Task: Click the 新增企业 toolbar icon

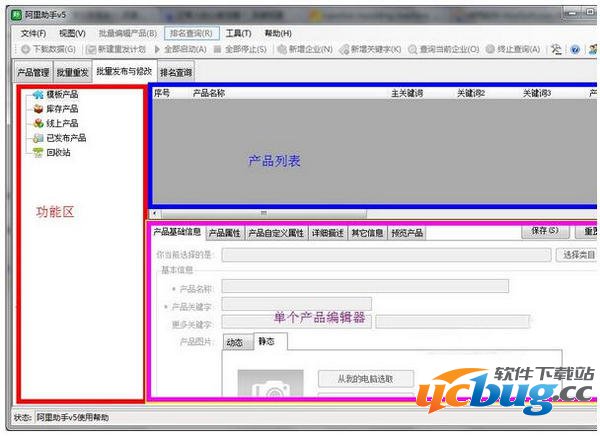Action: 284,49
